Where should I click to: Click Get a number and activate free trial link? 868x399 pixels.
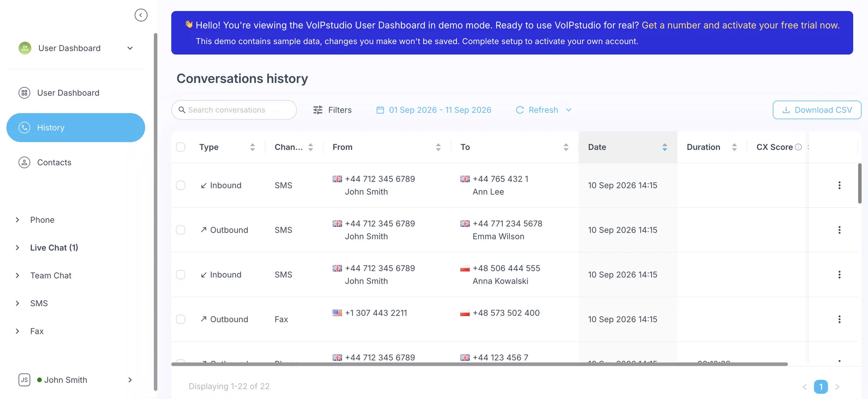(740, 25)
